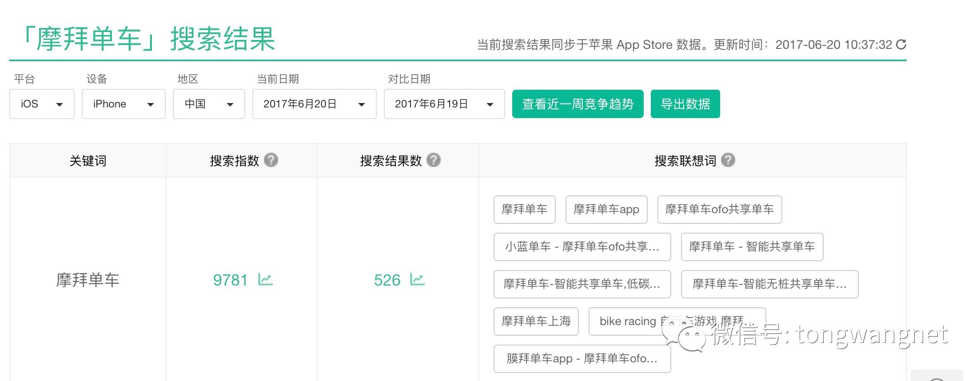Open the 地区 中国 dropdown
Image resolution: width=980 pixels, height=381 pixels.
[x=209, y=104]
